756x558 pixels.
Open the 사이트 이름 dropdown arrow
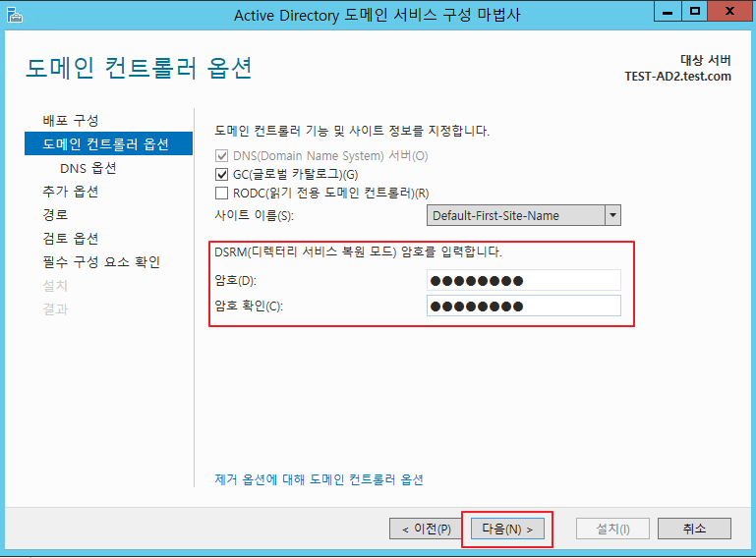(612, 215)
